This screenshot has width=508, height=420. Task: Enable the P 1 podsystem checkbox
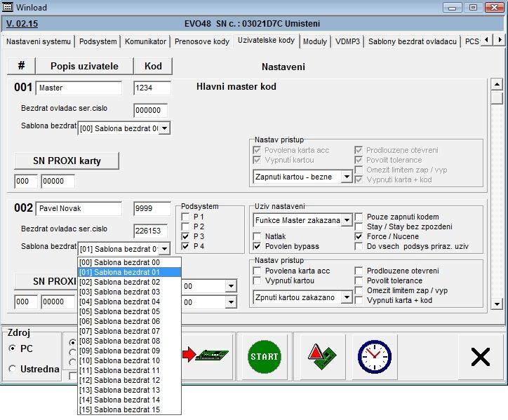[x=186, y=217]
